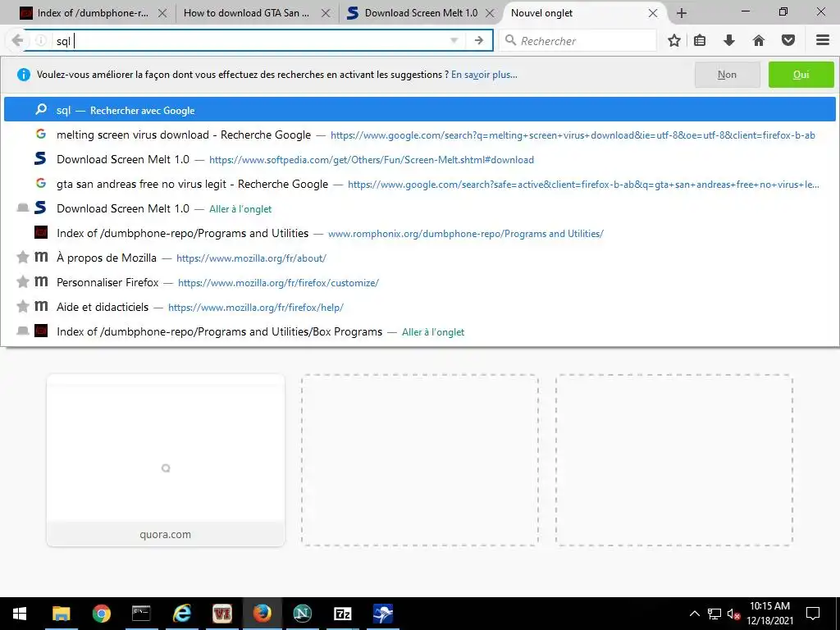Click the back arrow navigation button
This screenshot has width=840, height=630.
(17, 40)
